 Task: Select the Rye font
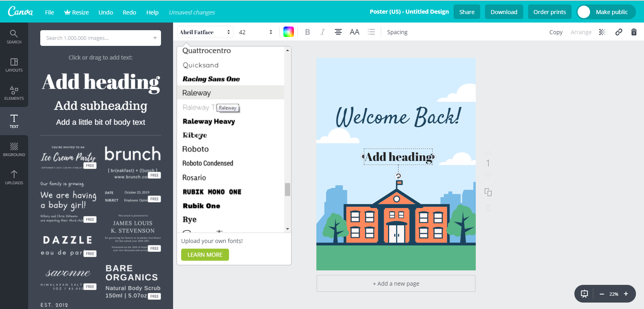point(231,219)
